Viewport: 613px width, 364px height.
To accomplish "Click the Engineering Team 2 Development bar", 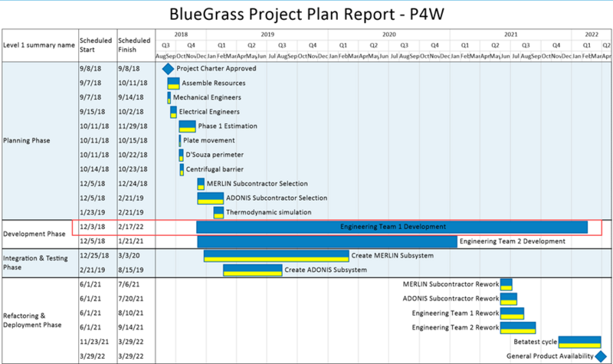I will tap(327, 241).
